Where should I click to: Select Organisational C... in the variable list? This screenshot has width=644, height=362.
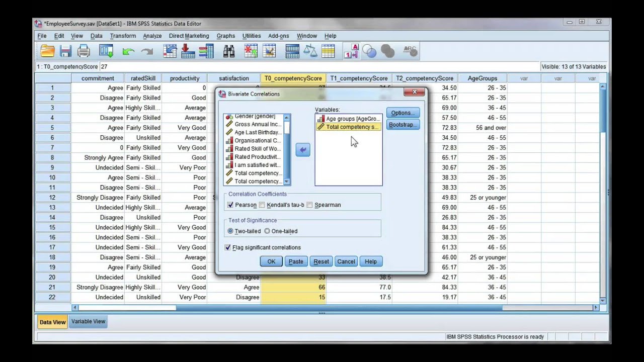[254, 140]
